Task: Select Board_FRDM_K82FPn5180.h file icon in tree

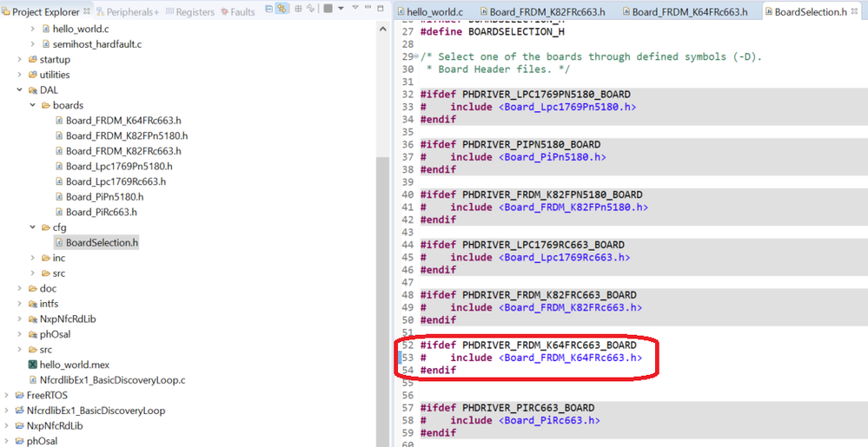Action: (59, 135)
